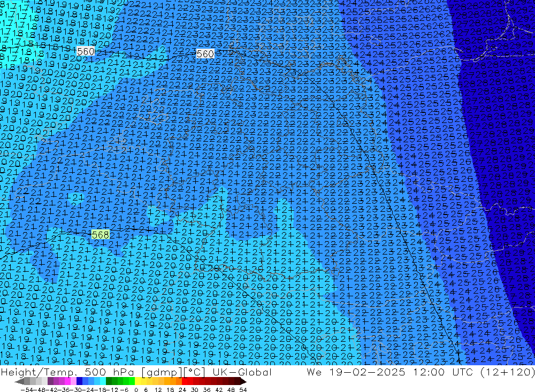Click the UK-Global model name text

(242, 372)
